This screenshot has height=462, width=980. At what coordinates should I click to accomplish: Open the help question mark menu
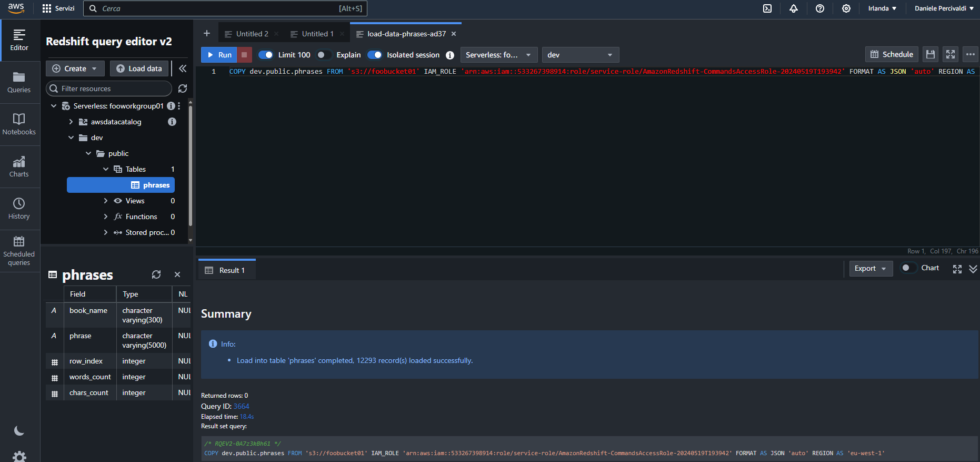[820, 8]
